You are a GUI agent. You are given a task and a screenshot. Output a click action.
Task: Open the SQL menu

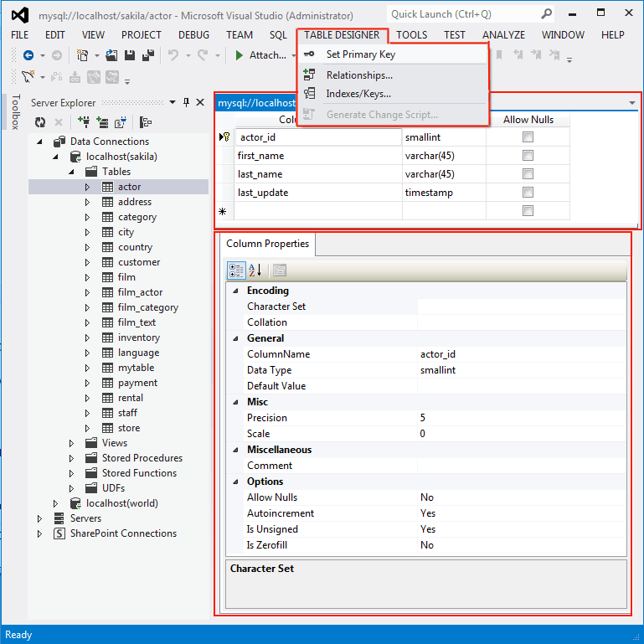pyautogui.click(x=278, y=35)
